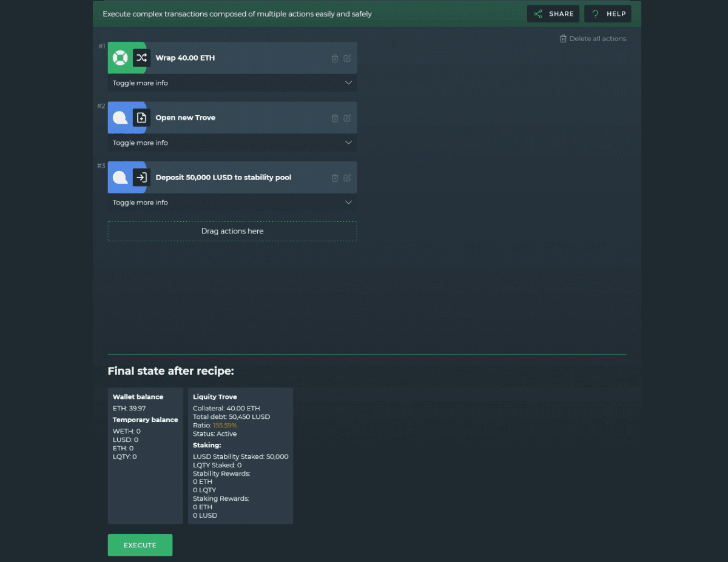
Task: Click the Liquity logo on Open new Trove
Action: 120,118
